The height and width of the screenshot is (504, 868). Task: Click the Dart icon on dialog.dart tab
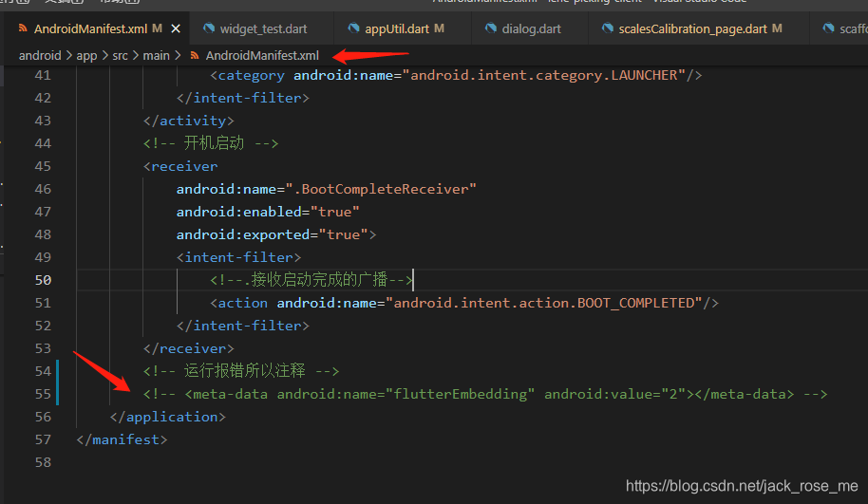point(490,28)
